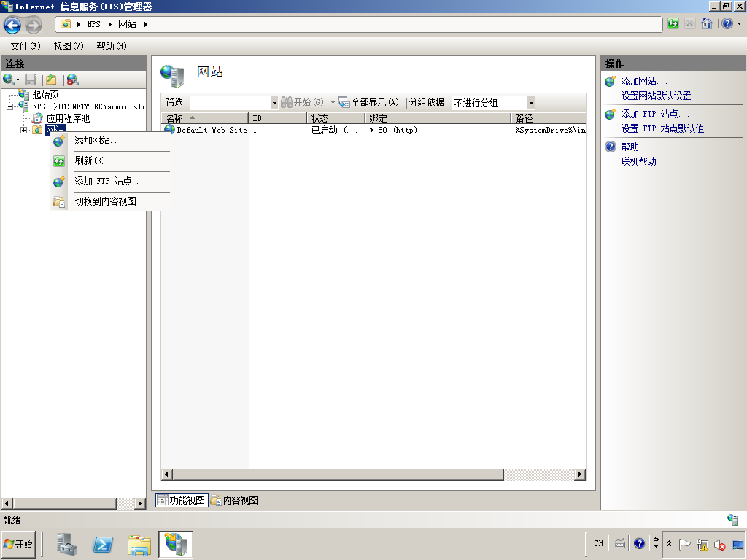Click the stop loading X icon
The image size is (747, 560).
coord(689,24)
